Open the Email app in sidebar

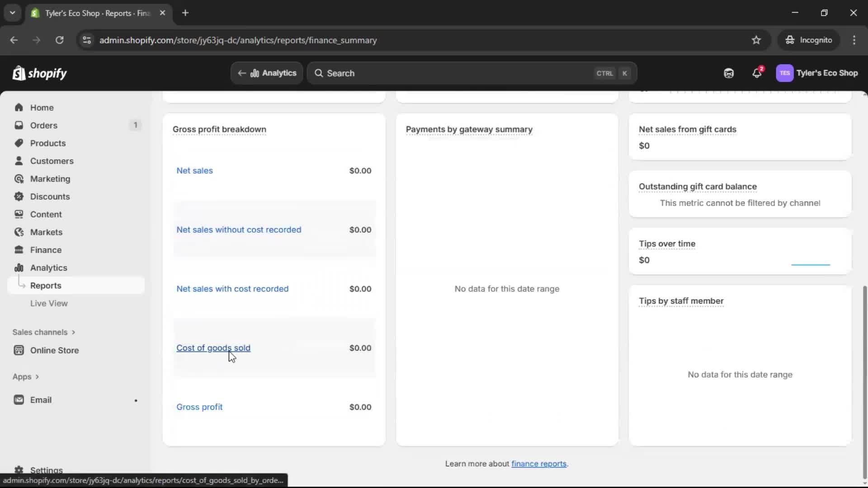click(x=41, y=399)
